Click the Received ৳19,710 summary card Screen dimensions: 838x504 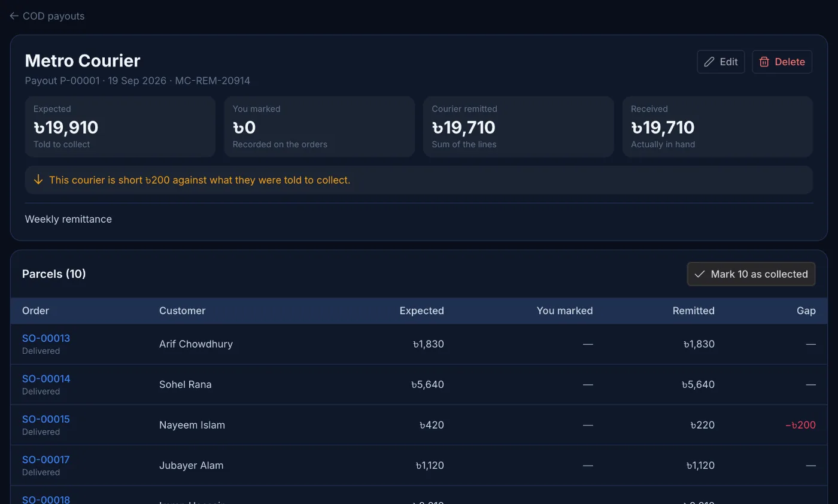pos(718,127)
